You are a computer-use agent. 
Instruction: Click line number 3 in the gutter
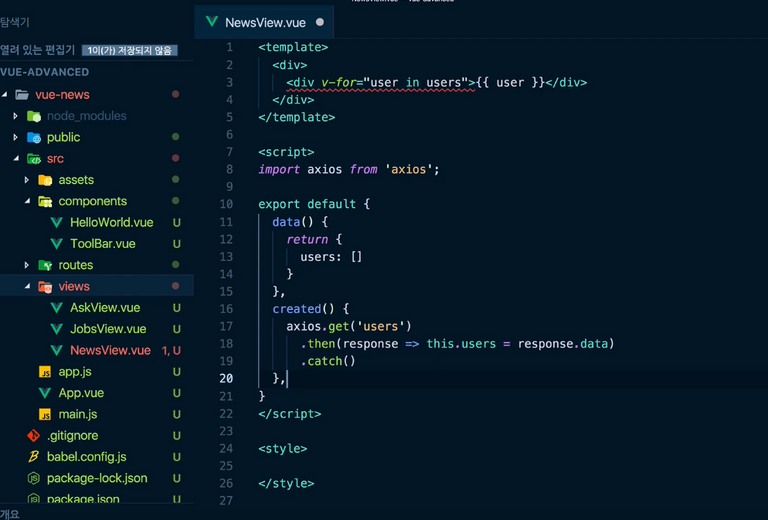(x=229, y=82)
